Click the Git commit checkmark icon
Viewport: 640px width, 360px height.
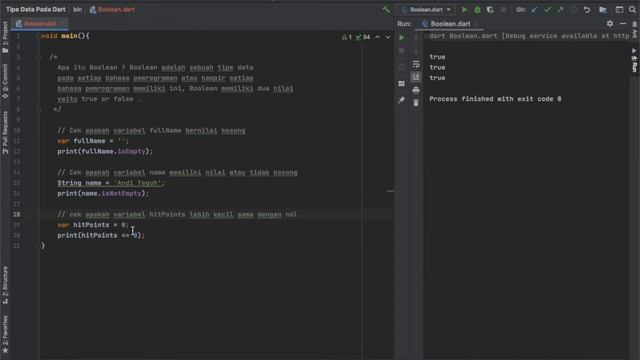[547, 9]
